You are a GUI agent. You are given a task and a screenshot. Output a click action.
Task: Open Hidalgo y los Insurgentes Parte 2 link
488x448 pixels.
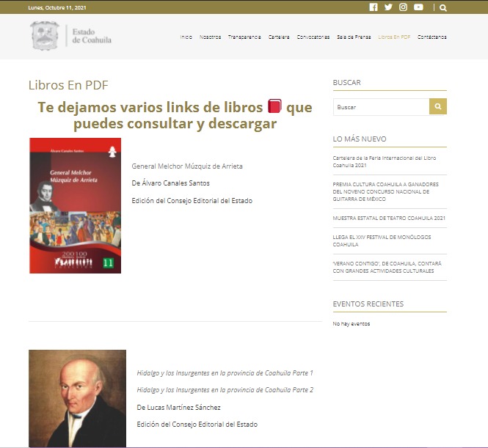[225, 389]
